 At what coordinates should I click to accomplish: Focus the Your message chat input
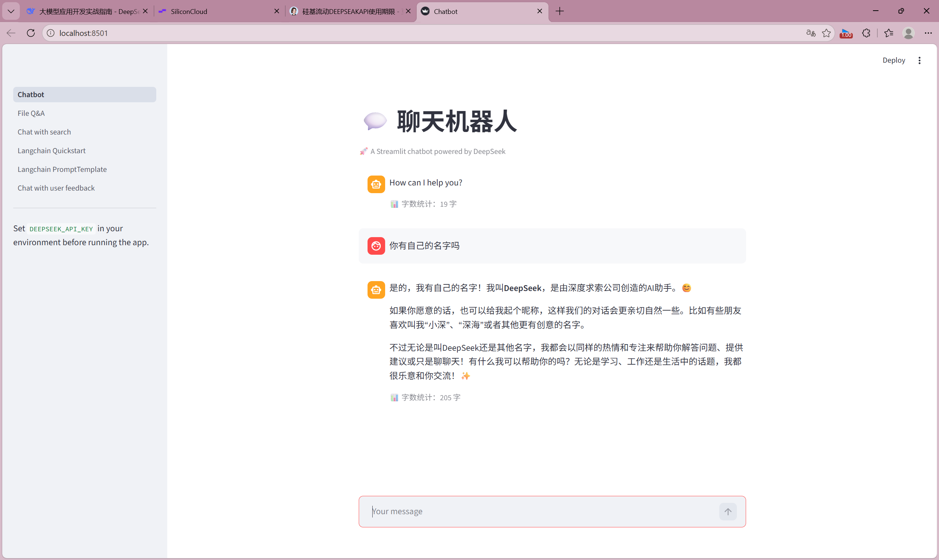[544, 511]
